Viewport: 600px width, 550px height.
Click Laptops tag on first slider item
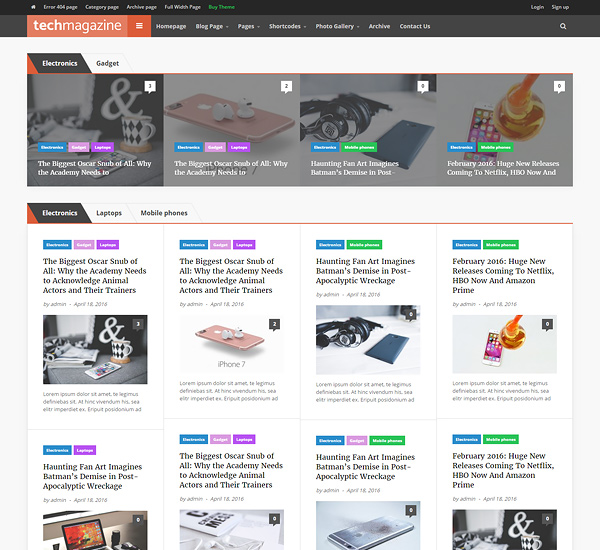pyautogui.click(x=102, y=147)
